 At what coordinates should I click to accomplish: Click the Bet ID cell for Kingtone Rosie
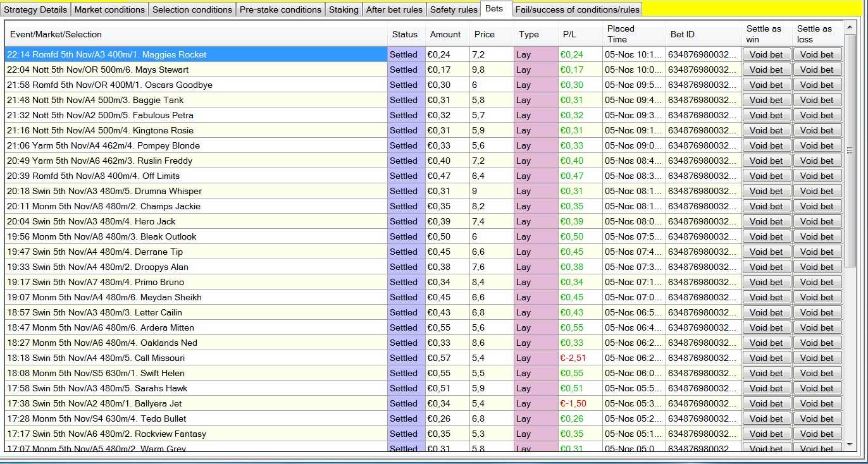[x=704, y=130]
